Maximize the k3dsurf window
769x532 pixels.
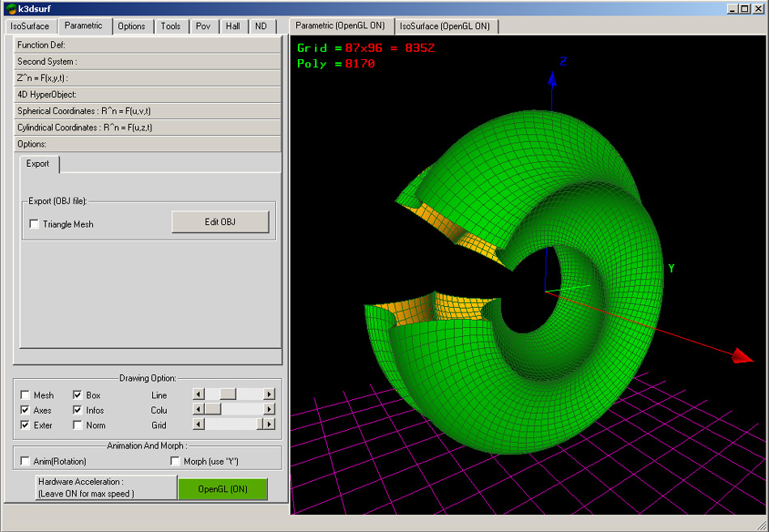(x=745, y=9)
